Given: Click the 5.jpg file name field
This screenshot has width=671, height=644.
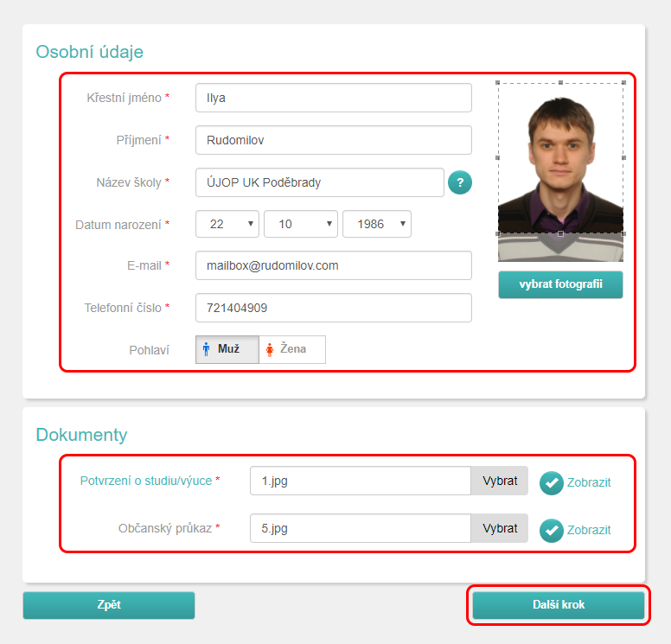Looking at the screenshot, I should point(361,528).
